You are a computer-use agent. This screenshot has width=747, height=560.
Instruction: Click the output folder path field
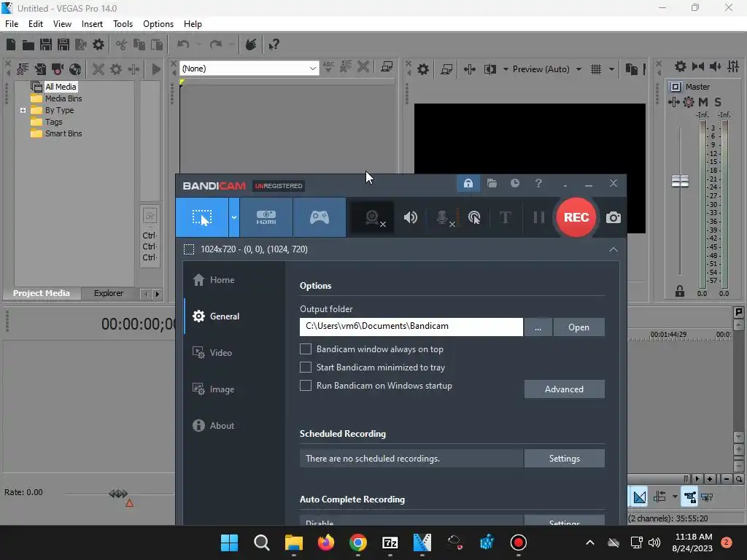[411, 327]
